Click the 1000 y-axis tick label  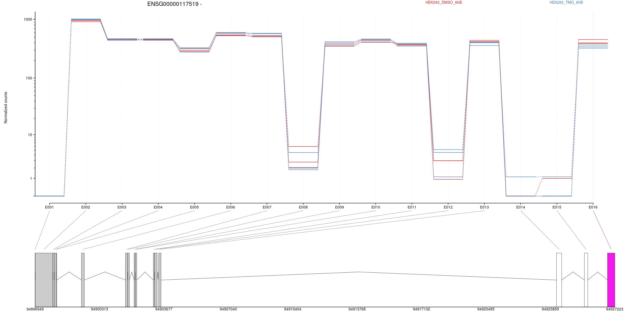click(x=28, y=19)
